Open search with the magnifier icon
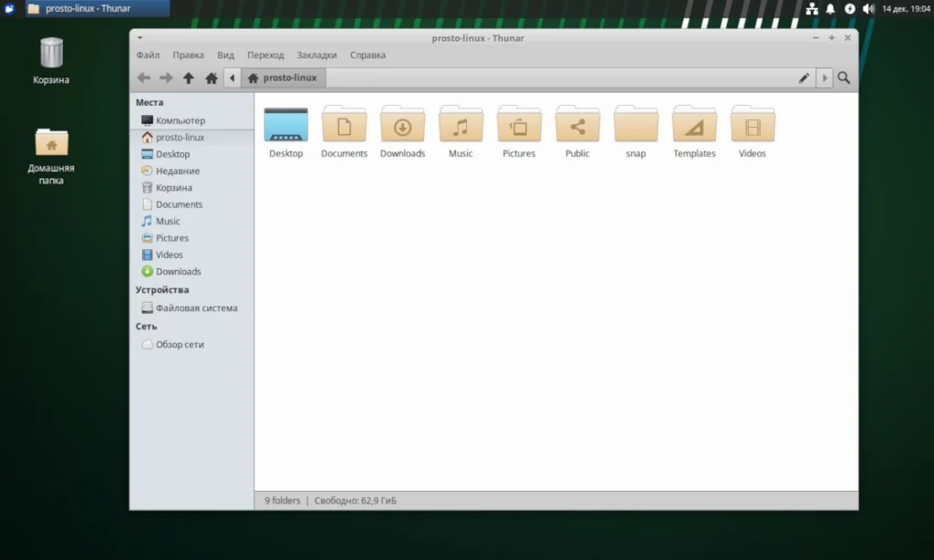The width and height of the screenshot is (934, 560). (x=844, y=78)
